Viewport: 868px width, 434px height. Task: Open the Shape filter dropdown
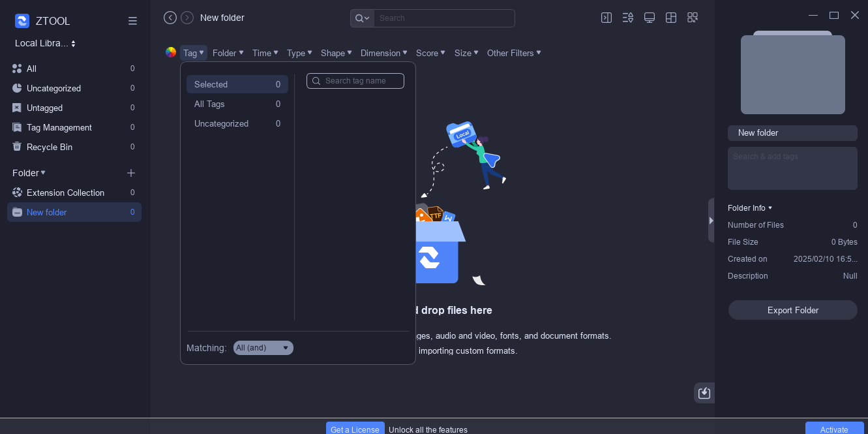[x=337, y=53]
